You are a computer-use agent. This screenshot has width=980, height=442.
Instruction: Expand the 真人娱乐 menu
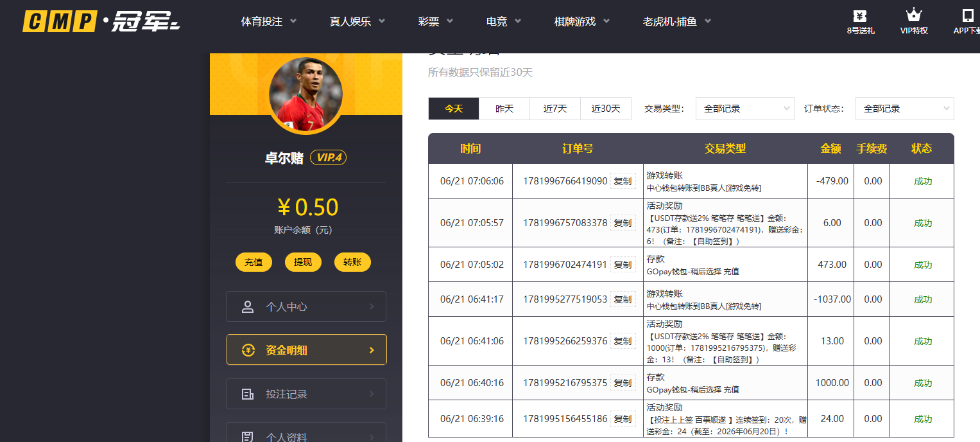(x=357, y=21)
